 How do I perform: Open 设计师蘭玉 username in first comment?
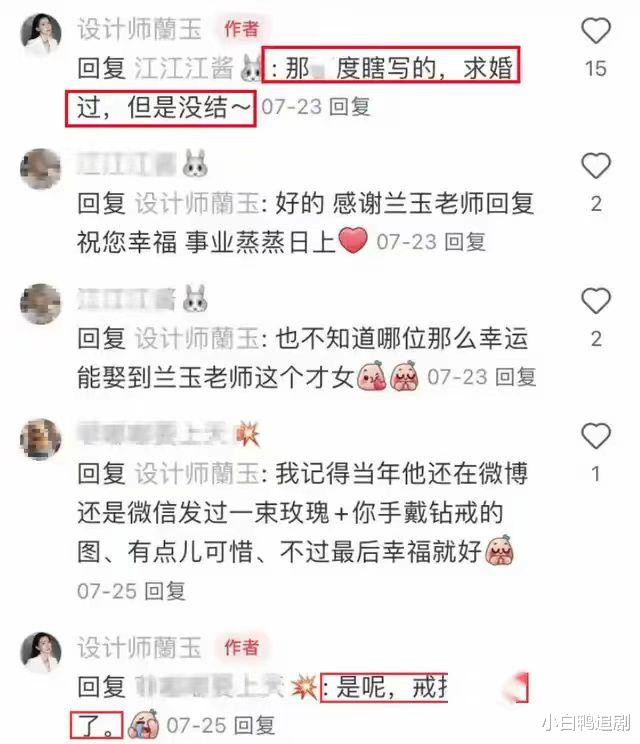click(140, 29)
